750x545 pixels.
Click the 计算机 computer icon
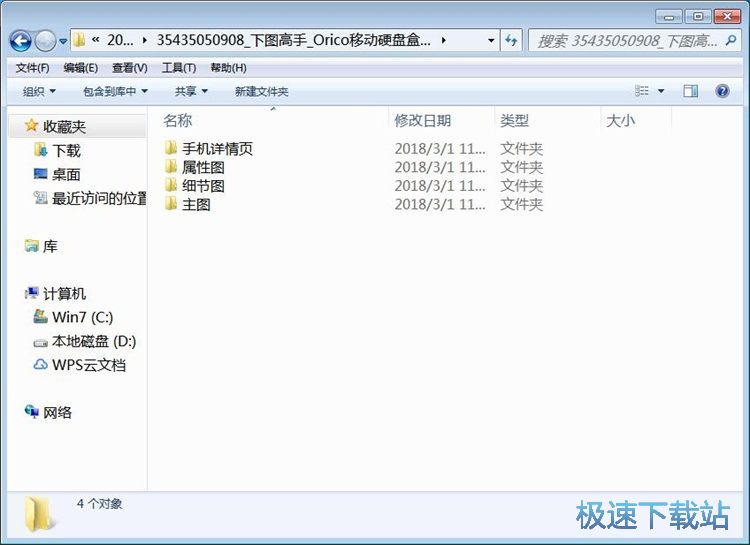(32, 292)
